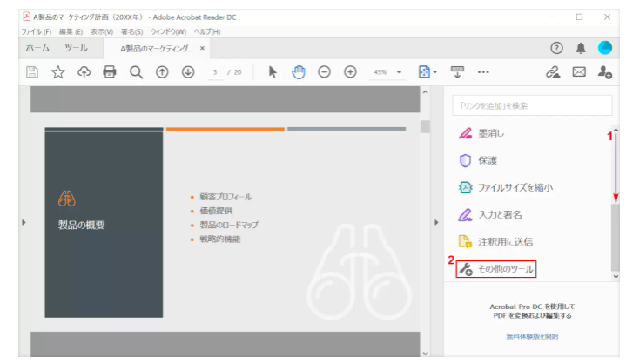The image size is (626, 364).
Task: Zoom out with minus circle icon
Action: tap(324, 72)
